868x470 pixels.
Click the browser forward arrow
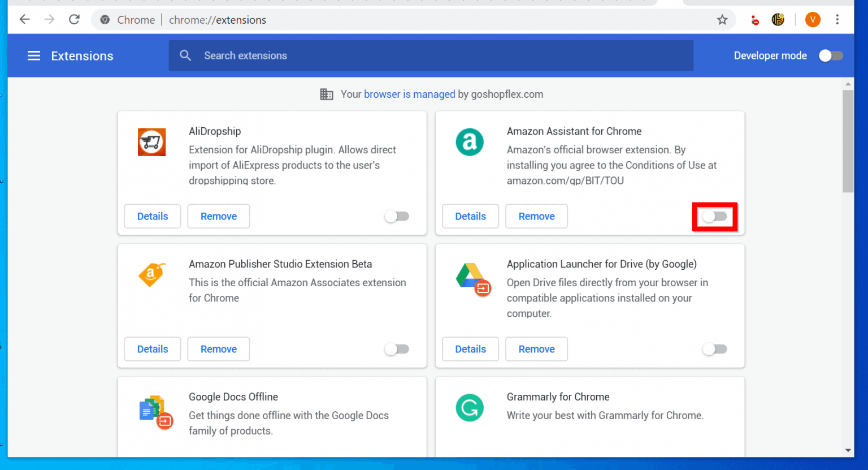(49, 20)
